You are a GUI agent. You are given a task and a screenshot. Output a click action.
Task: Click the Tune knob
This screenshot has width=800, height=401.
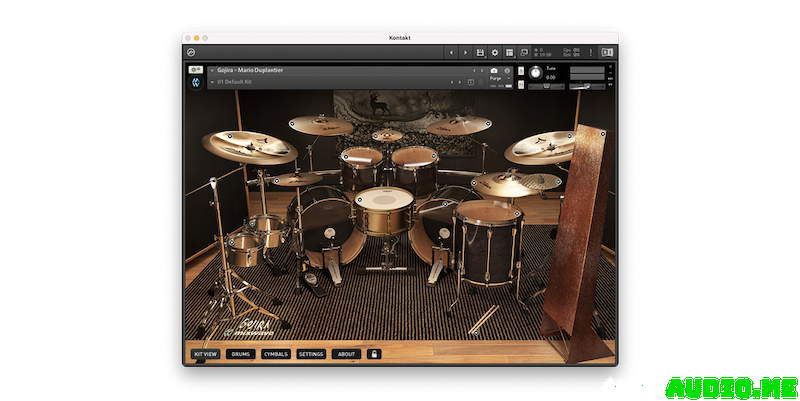(534, 73)
